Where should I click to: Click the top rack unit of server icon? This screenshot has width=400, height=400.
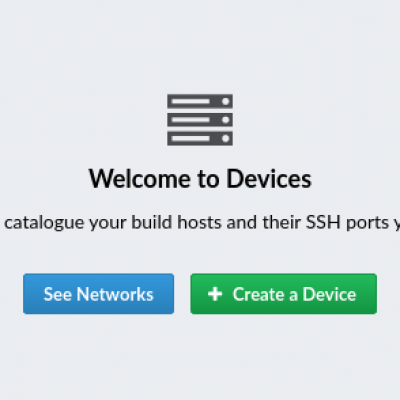[200, 101]
